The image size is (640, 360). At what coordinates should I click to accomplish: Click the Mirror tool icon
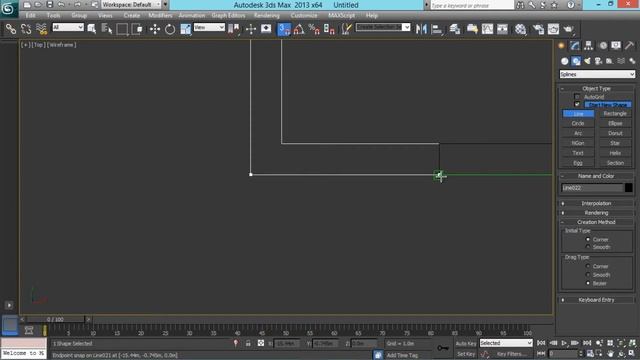click(x=421, y=29)
